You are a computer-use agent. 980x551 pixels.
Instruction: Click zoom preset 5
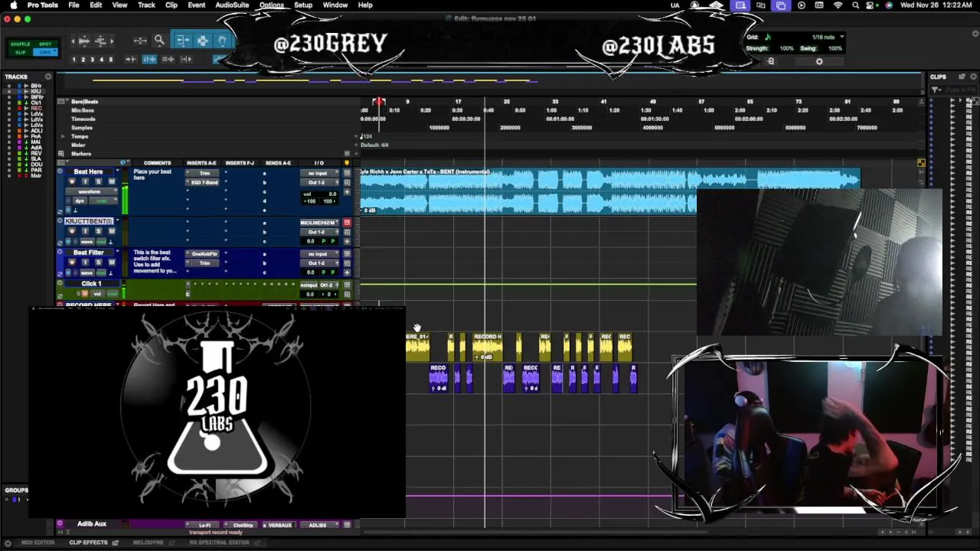point(110,59)
